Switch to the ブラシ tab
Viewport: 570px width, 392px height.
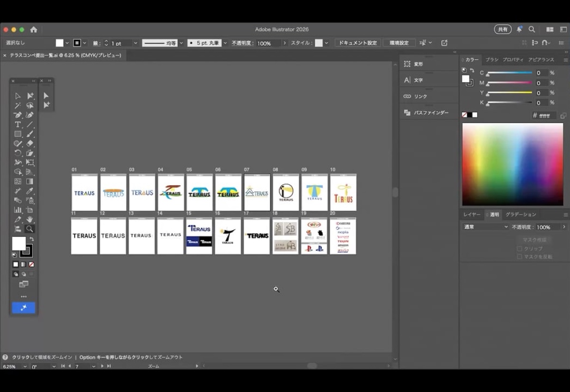coord(492,60)
